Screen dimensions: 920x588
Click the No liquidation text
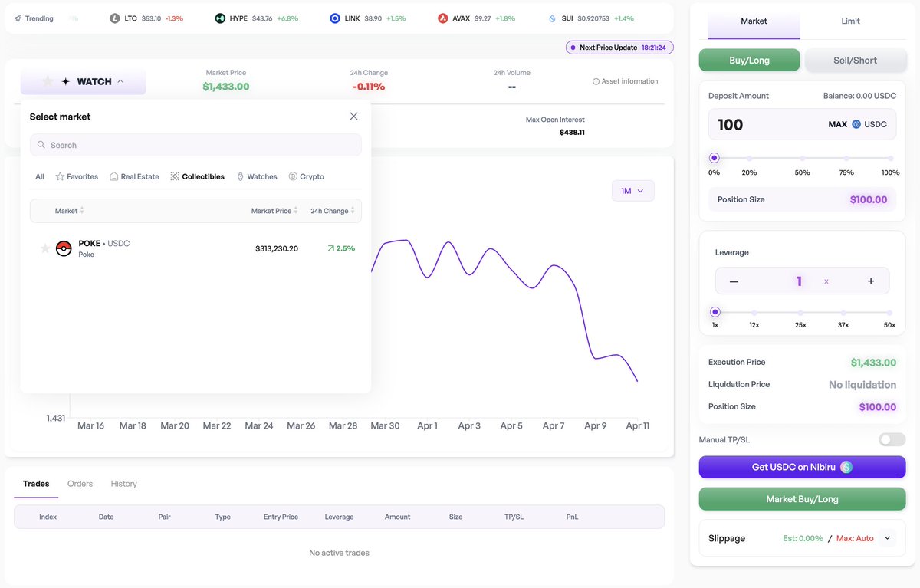point(863,385)
